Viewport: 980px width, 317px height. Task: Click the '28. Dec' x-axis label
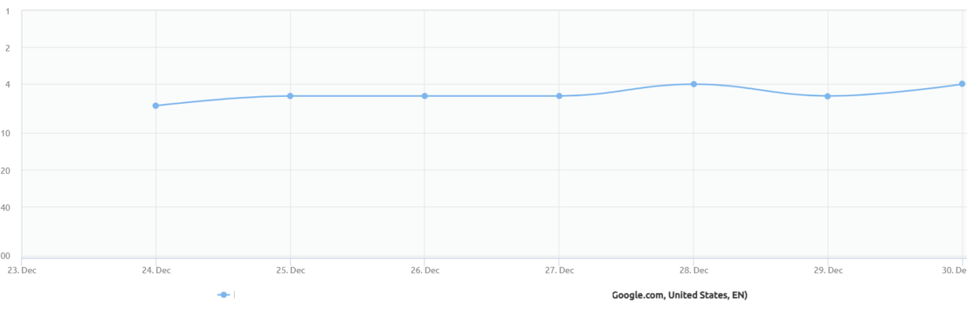(x=694, y=270)
